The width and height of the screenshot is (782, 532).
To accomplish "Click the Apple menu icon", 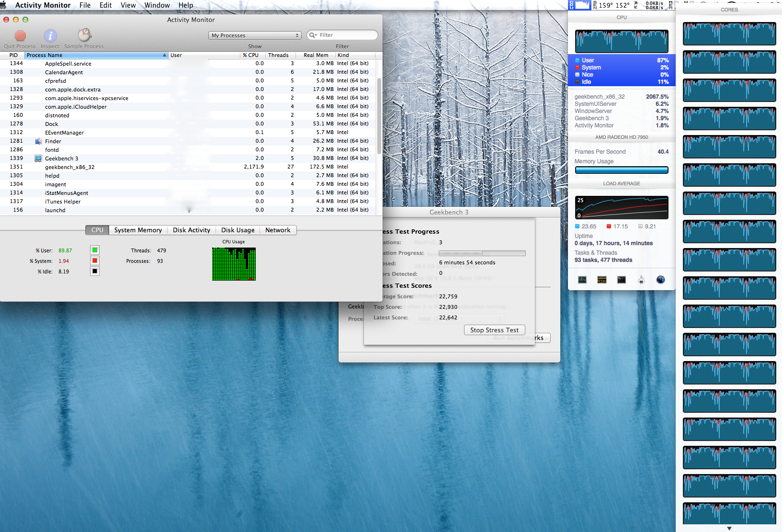I will (x=4, y=5).
